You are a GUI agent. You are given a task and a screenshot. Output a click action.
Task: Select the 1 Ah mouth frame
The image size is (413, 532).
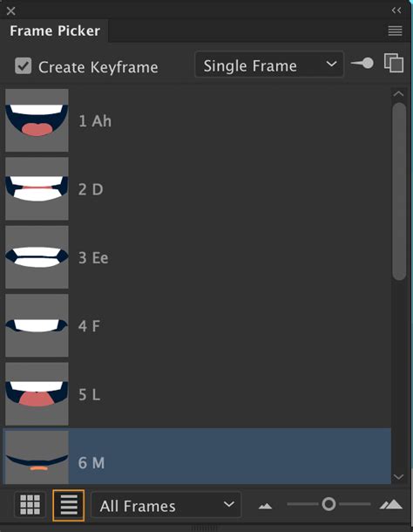(199, 120)
